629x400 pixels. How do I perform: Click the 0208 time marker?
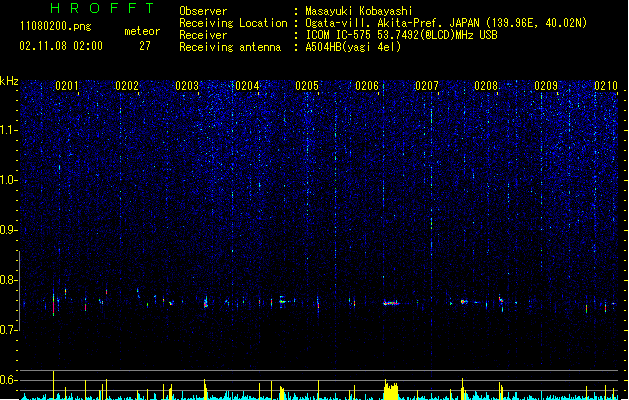[486, 86]
